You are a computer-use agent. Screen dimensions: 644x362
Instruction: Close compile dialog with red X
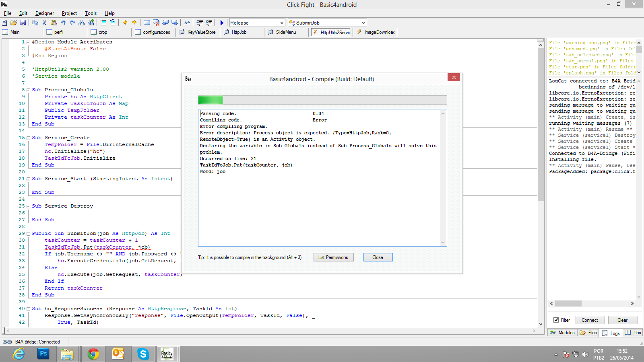(454, 77)
